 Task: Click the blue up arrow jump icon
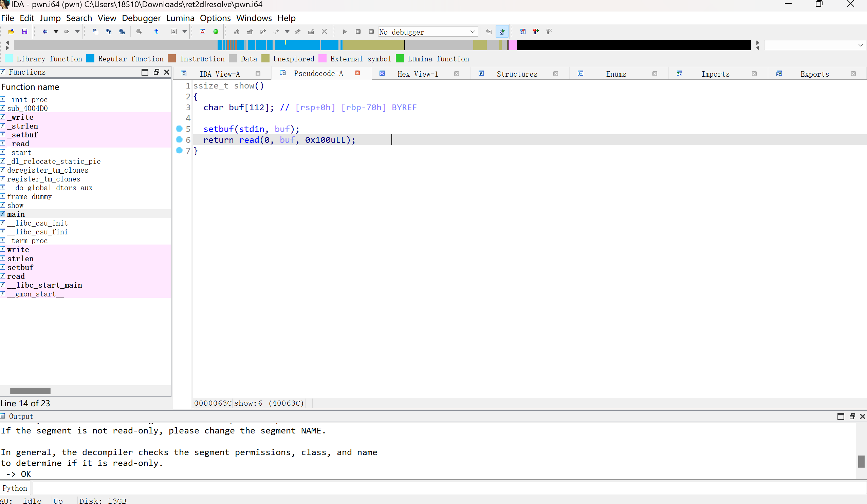[156, 32]
